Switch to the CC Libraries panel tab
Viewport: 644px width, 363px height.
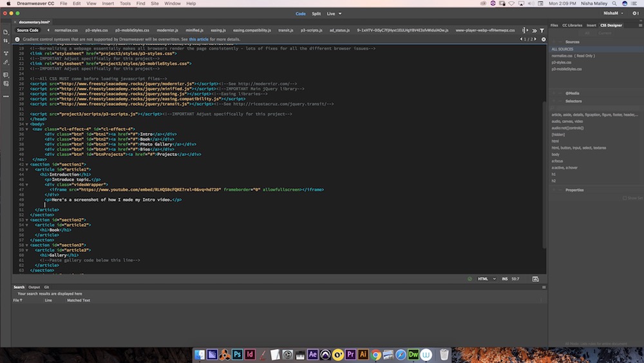(x=572, y=25)
